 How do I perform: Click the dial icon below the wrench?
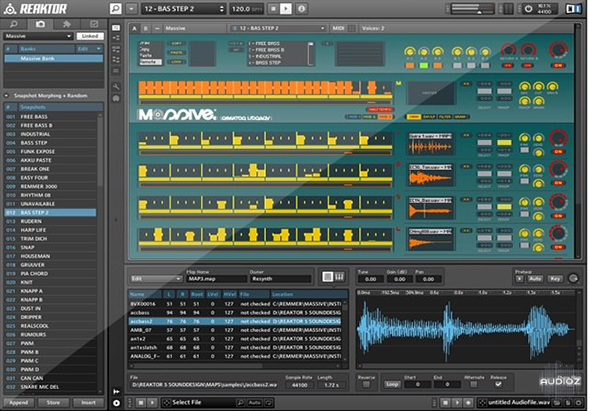(x=116, y=98)
